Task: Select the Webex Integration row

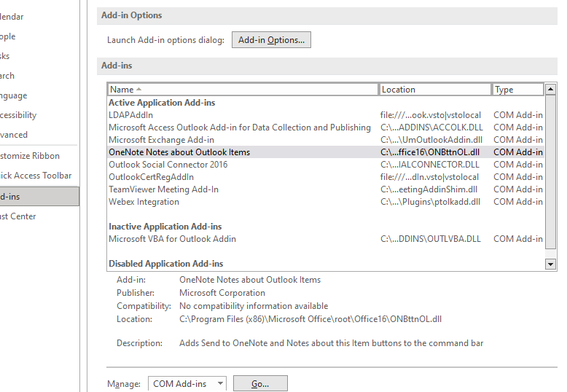Action: click(326, 202)
